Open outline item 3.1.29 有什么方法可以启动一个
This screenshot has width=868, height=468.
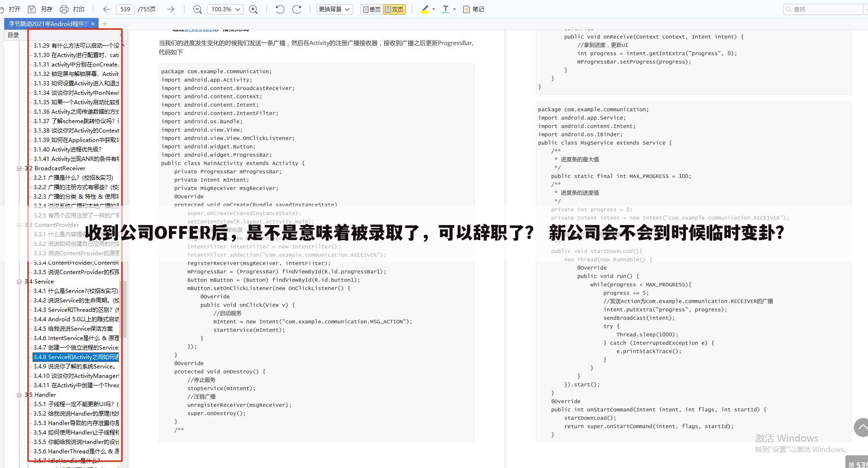tap(76, 46)
